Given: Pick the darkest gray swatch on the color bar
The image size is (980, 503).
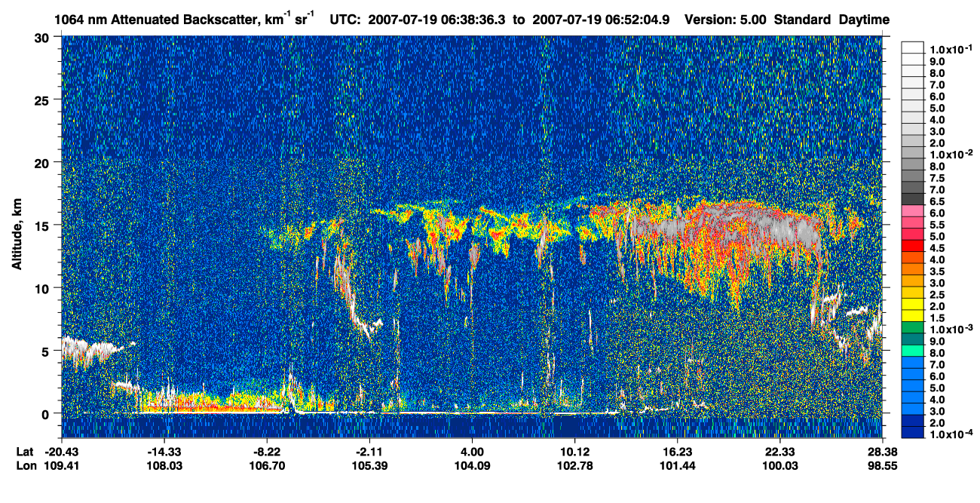Looking at the screenshot, I should 912,199.
